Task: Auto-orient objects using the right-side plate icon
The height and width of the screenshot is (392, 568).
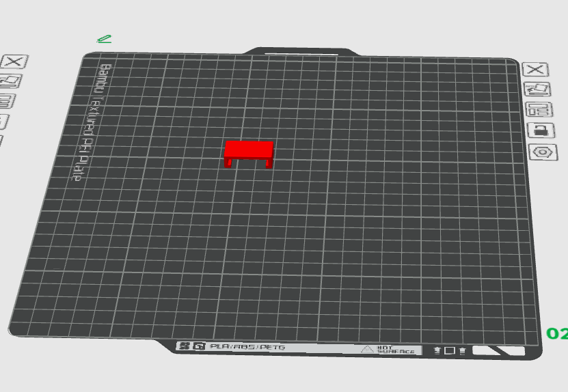Action: (537, 89)
